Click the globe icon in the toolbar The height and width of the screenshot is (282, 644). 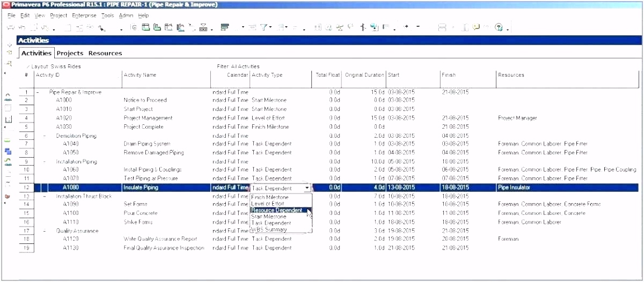pyautogui.click(x=374, y=27)
